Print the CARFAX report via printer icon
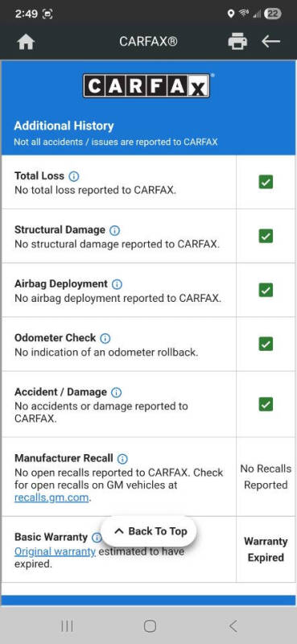This screenshot has width=297, height=644. pyautogui.click(x=237, y=42)
